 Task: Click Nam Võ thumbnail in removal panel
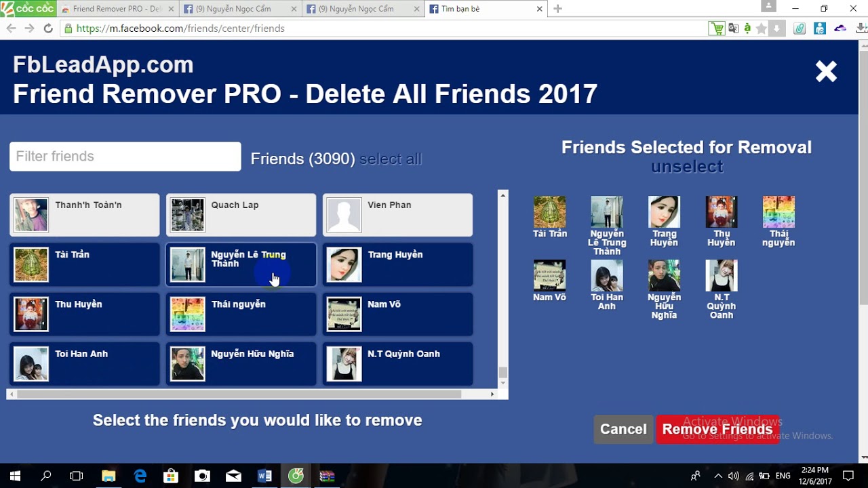coord(549,276)
